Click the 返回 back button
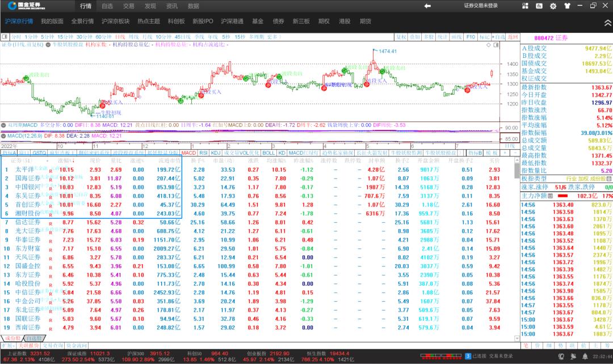This screenshot has height=364, width=613. 513,37
